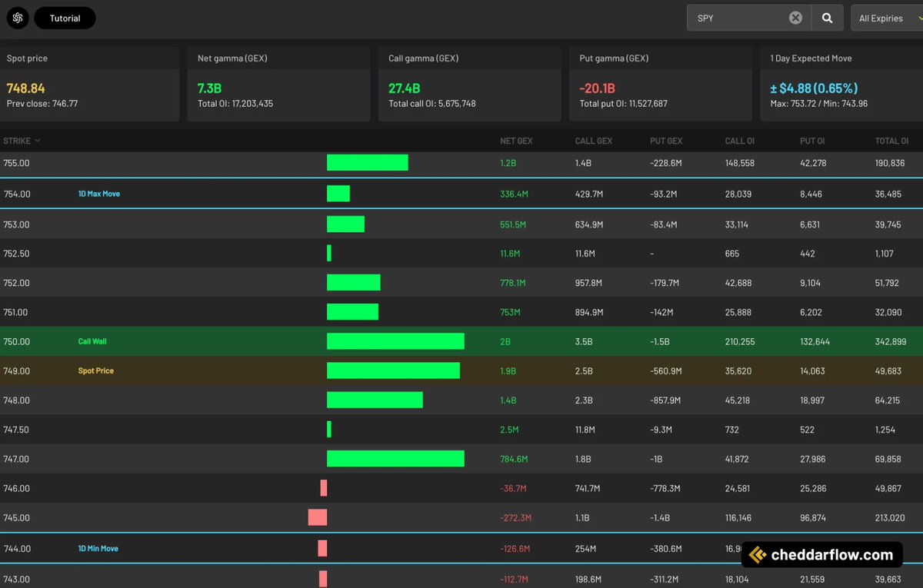This screenshot has width=923, height=588.
Task: Click total OI value 1,107
Action: [885, 254]
